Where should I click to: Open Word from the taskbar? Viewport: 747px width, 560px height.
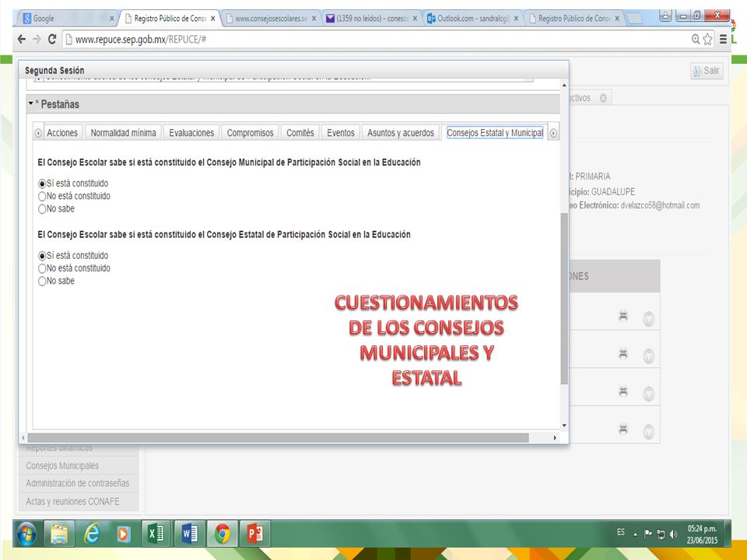pos(189,534)
